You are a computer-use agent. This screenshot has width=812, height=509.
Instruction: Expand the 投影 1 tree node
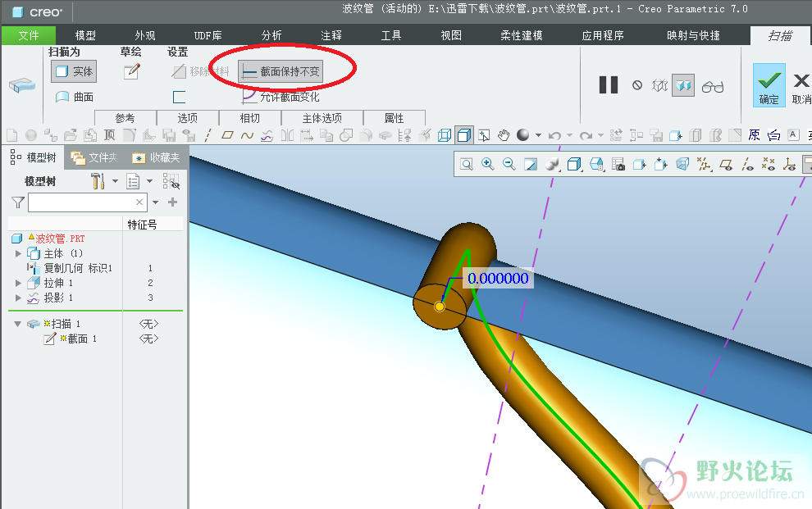coord(19,298)
